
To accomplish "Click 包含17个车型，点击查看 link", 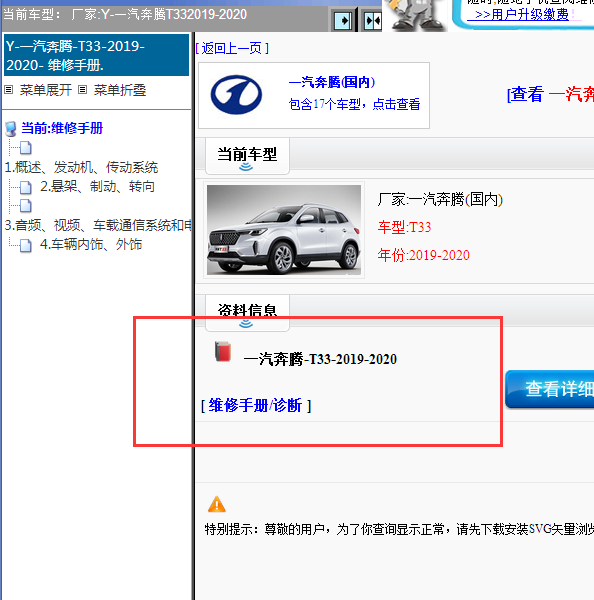I will pos(354,104).
